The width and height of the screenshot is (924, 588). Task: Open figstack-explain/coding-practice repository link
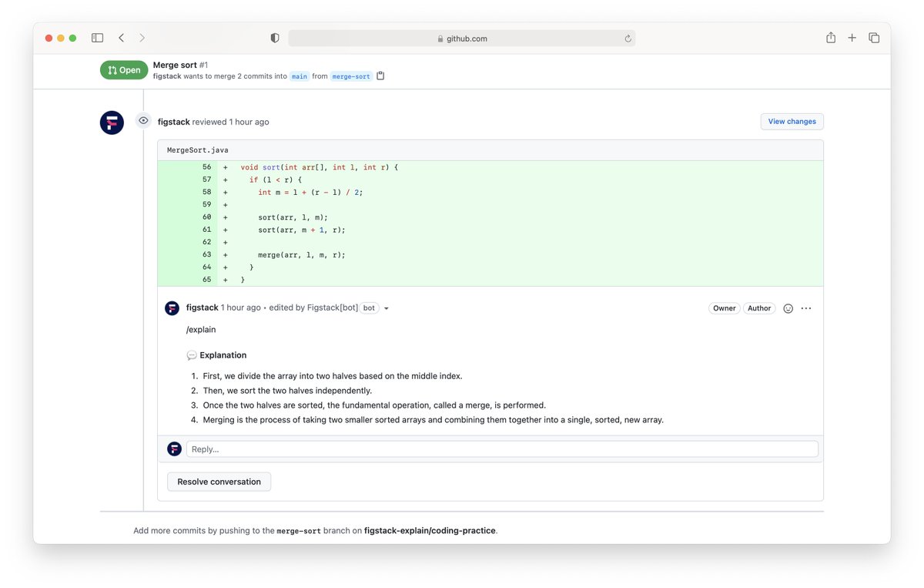430,531
